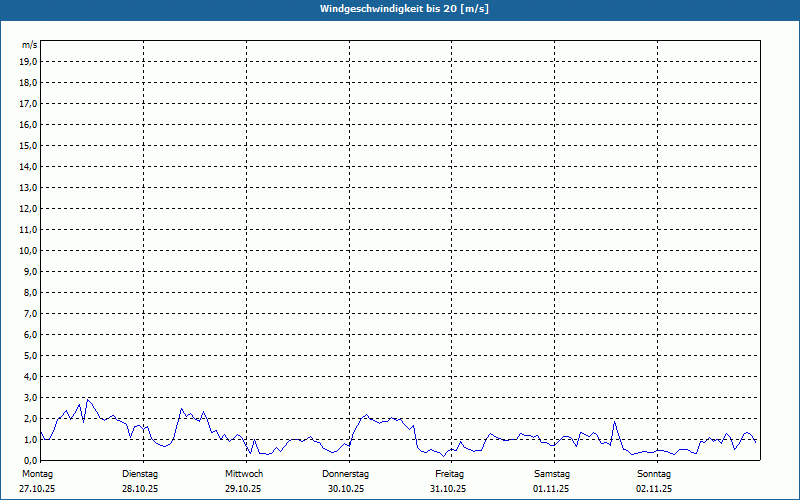Image resolution: width=800 pixels, height=500 pixels.
Task: Click the date label 27.10.25
Action: 37,489
